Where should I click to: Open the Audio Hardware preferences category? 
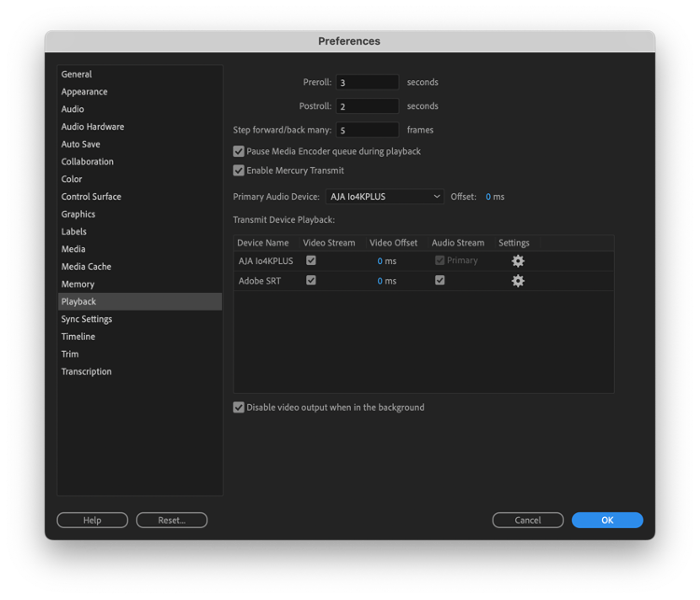pyautogui.click(x=92, y=127)
